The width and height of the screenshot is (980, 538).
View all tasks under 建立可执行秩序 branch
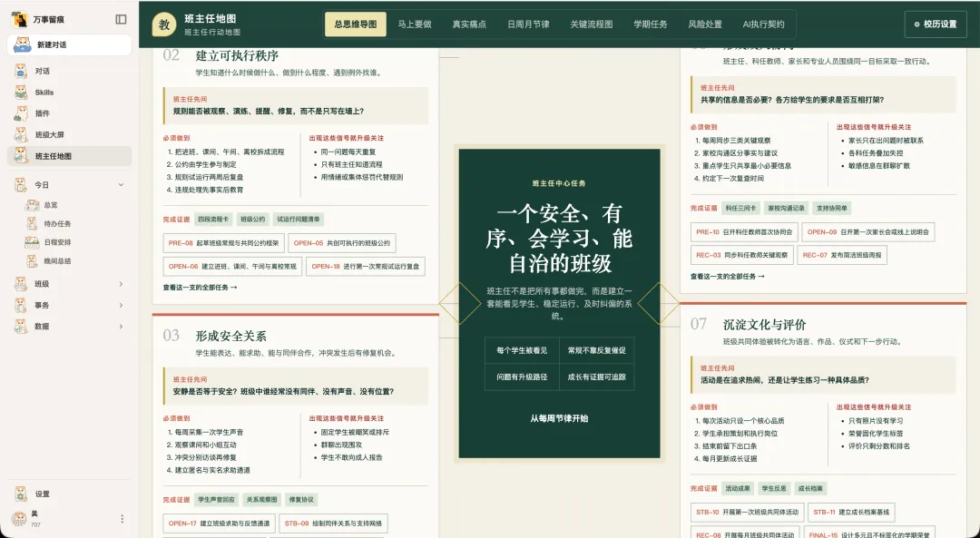(200, 288)
